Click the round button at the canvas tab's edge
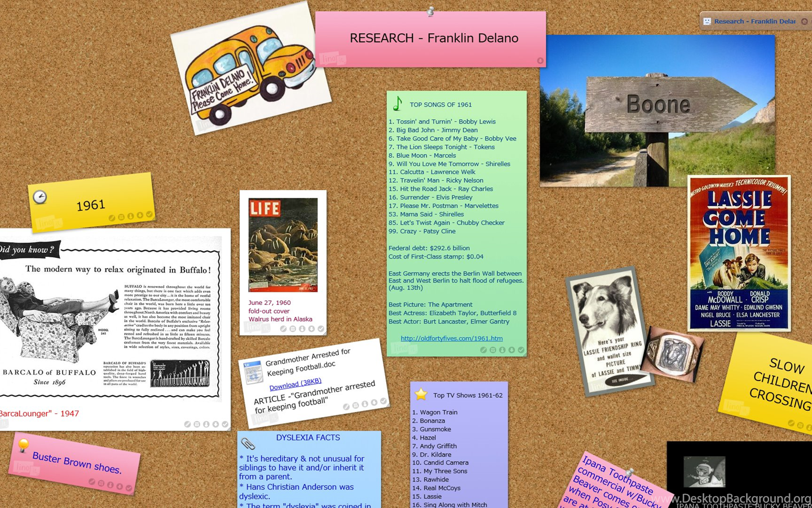The height and width of the screenshot is (508, 812). click(x=804, y=21)
